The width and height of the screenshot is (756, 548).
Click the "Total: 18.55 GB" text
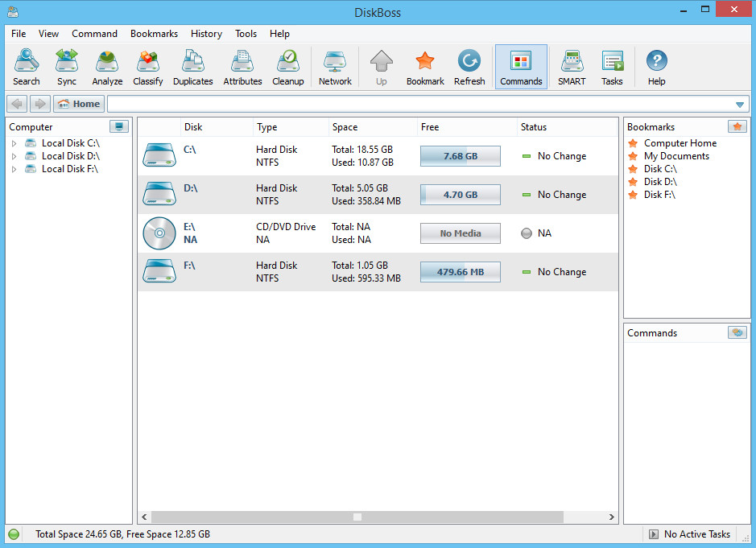pos(362,150)
